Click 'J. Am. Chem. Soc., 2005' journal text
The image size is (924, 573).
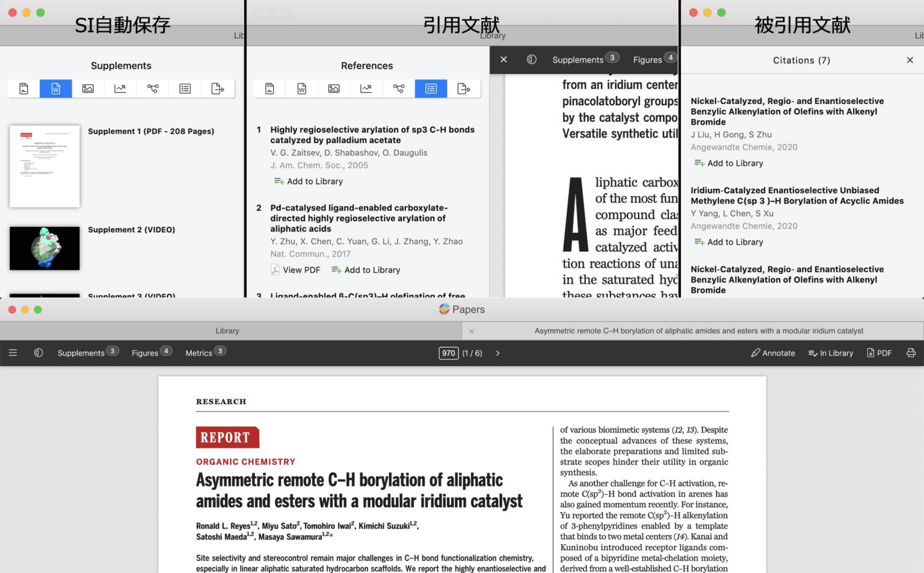[319, 165]
